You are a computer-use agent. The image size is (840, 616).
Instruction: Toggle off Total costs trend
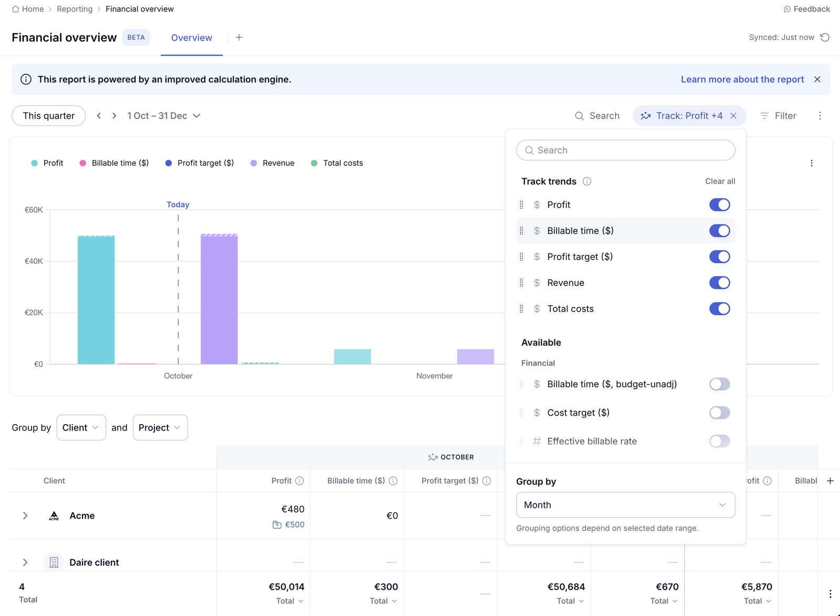click(719, 309)
